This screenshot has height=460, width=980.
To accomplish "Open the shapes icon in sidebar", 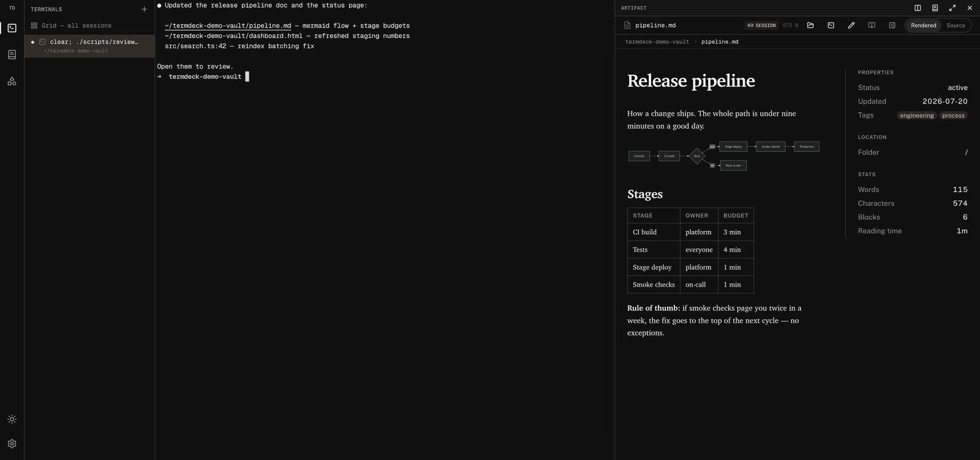I will coord(12,81).
